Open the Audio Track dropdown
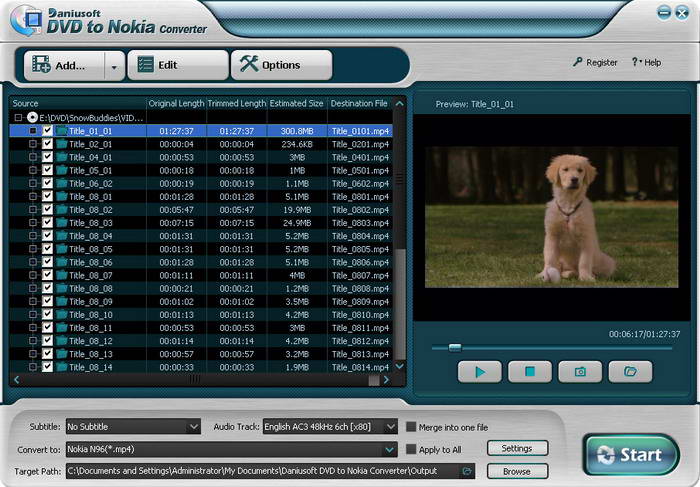The image size is (700, 487). point(330,427)
